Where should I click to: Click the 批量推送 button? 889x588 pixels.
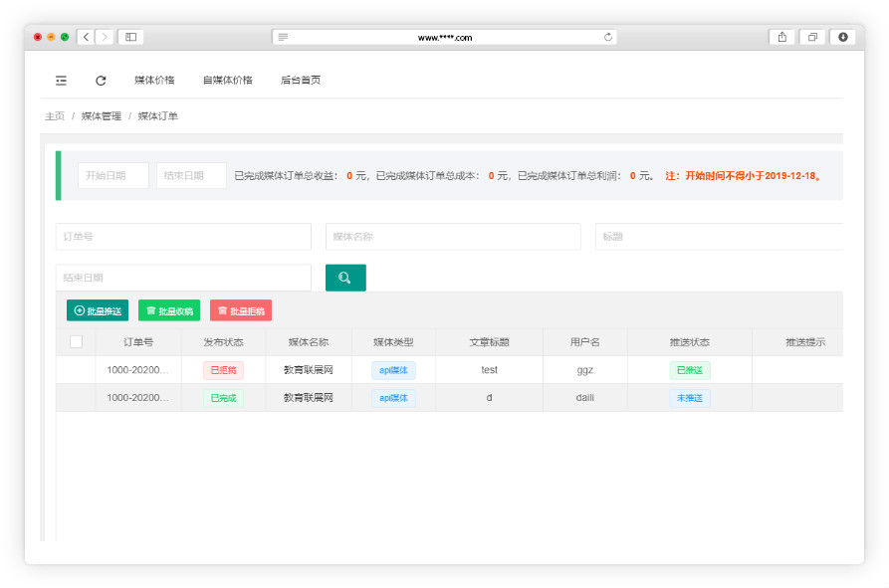click(x=98, y=310)
